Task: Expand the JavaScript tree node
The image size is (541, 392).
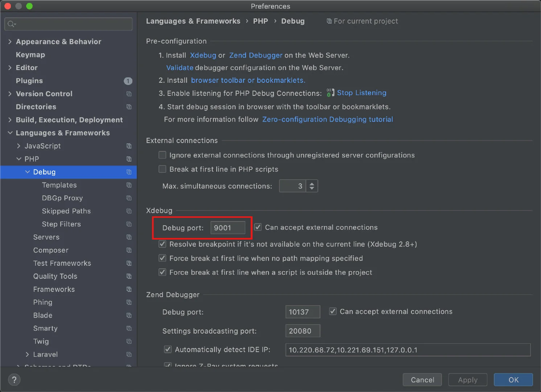Action: 19,146
